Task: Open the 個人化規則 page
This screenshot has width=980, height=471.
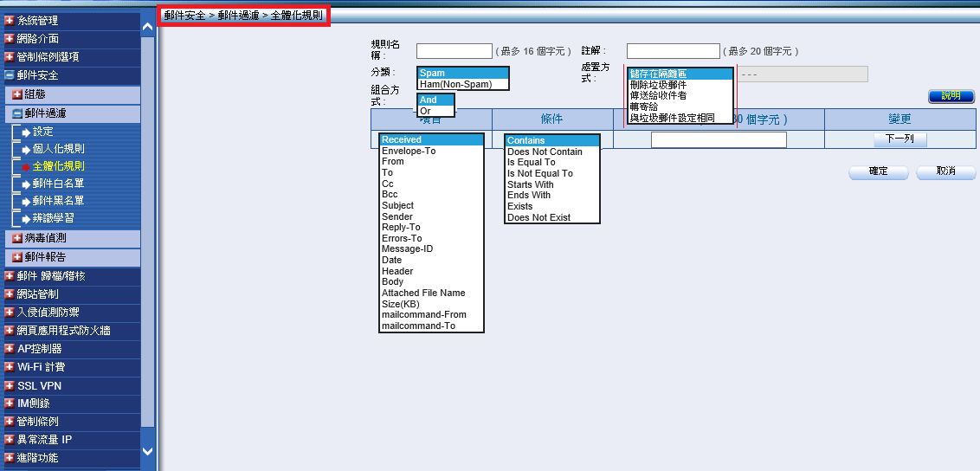Action: (59, 149)
